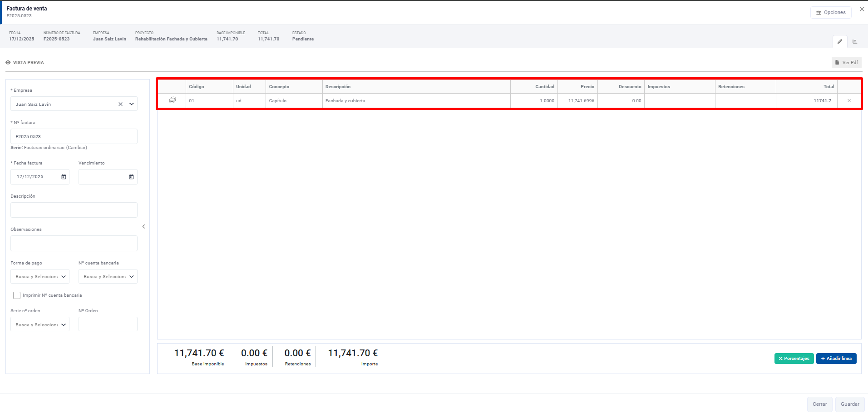Collapse the left form panel
The height and width of the screenshot is (414, 868).
pyautogui.click(x=143, y=226)
